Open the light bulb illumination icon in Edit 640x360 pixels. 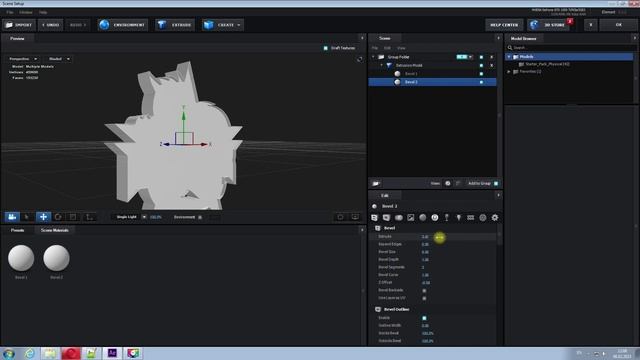tap(458, 218)
